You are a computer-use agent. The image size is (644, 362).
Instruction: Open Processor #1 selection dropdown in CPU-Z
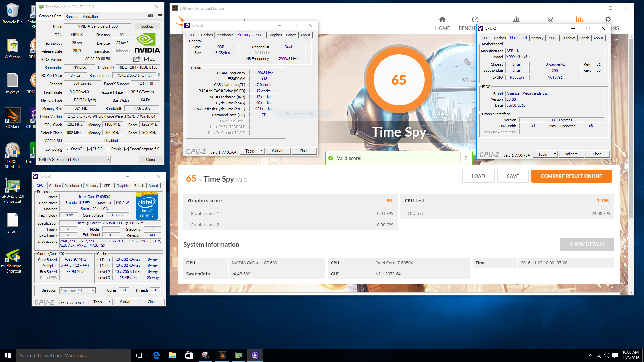pos(77,291)
